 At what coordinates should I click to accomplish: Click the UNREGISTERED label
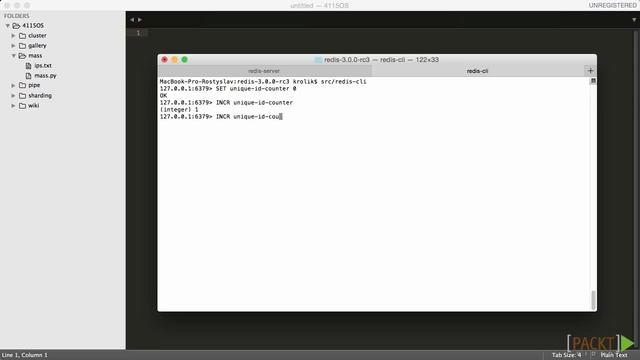pyautogui.click(x=612, y=5)
